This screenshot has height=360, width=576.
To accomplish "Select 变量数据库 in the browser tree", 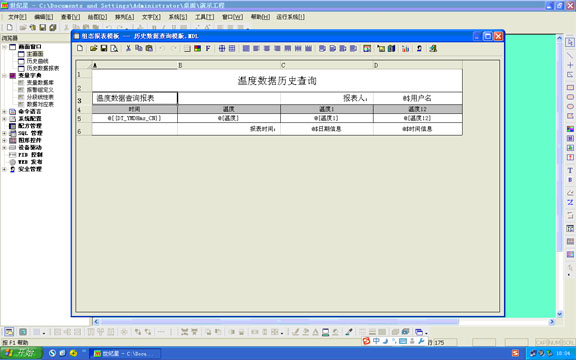I will [40, 83].
